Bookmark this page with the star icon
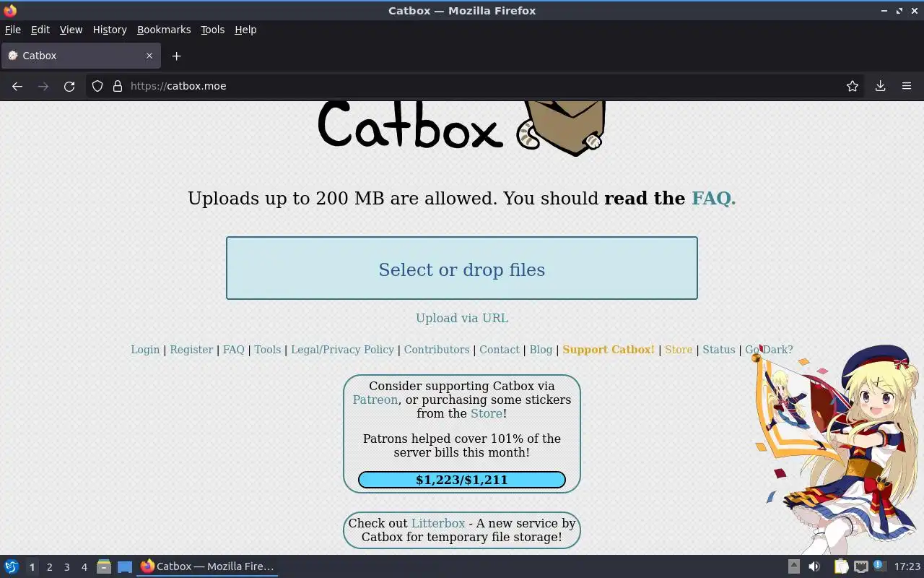 [x=853, y=86]
